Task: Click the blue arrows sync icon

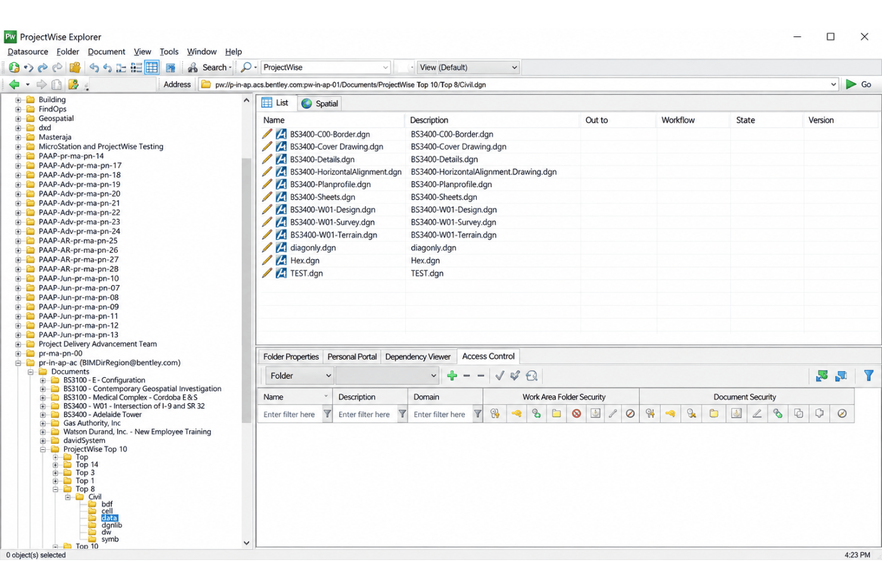Action: [841, 375]
